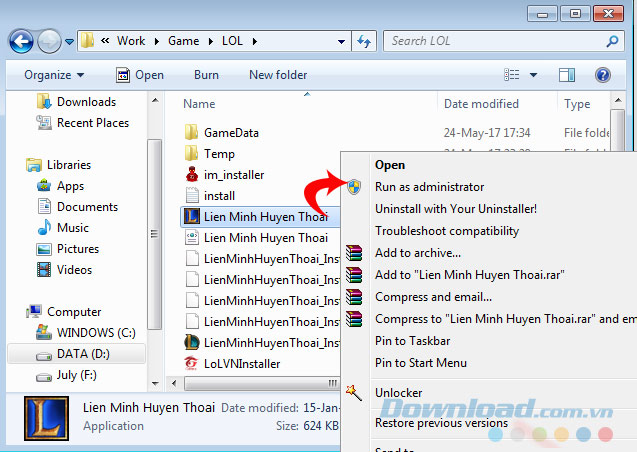Viewport: 637px width, 452px height.
Task: Select the Temp folder icon
Action: click(x=191, y=154)
